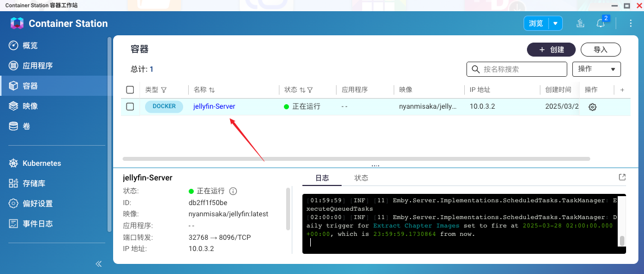Focus the 按名称搜索 search field
The height and width of the screenshot is (274, 644).
517,69
